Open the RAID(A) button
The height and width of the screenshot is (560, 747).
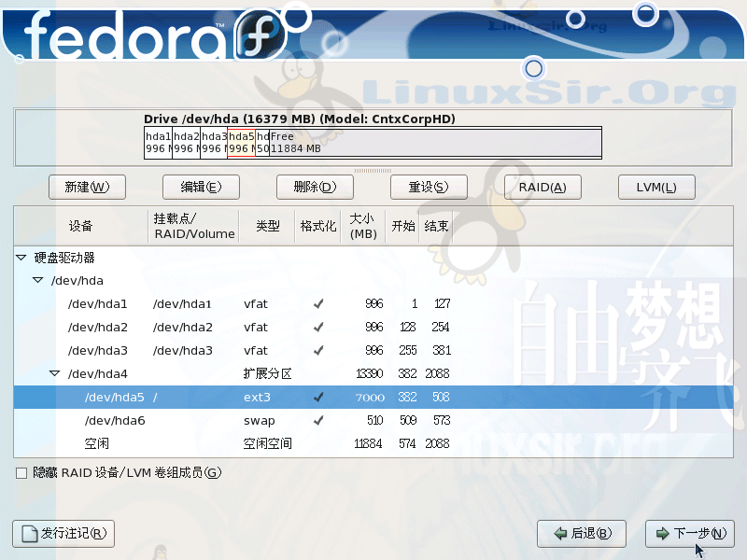543,188
